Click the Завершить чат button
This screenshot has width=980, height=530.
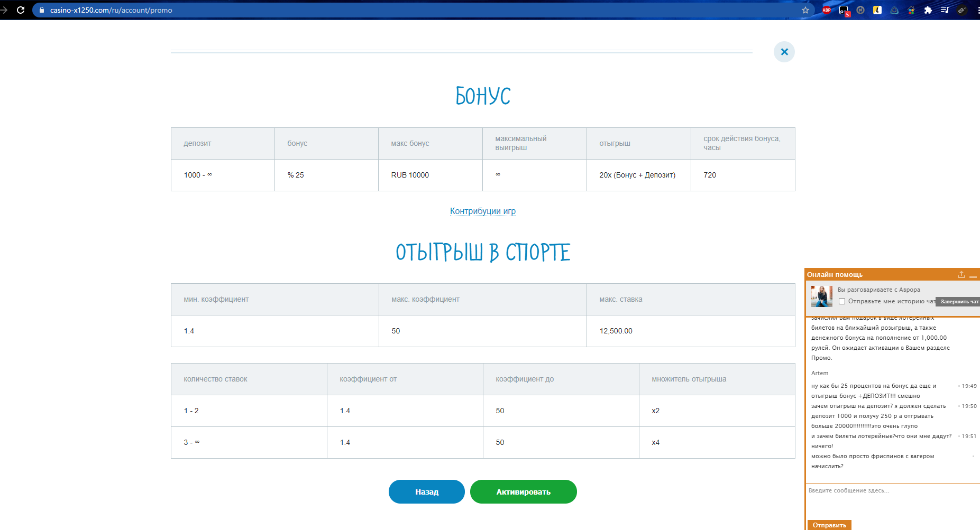pyautogui.click(x=959, y=302)
